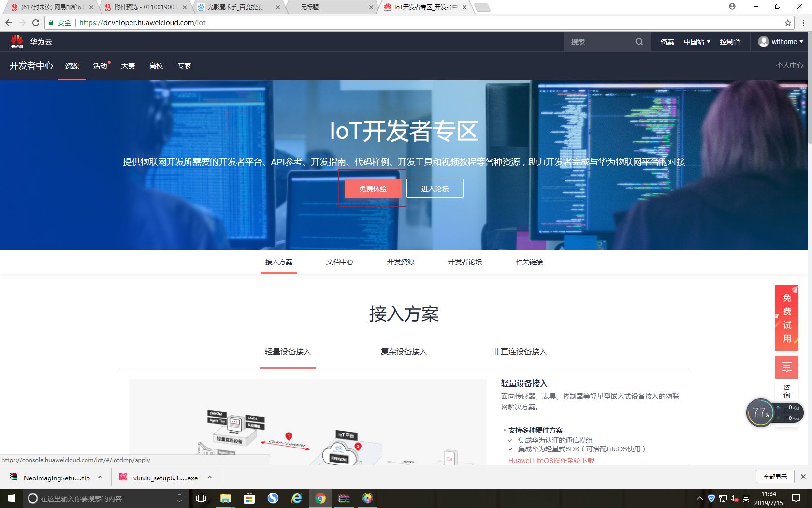Open Chrome menu three-dots icon
Viewport: 812px width, 508px height.
(x=803, y=23)
